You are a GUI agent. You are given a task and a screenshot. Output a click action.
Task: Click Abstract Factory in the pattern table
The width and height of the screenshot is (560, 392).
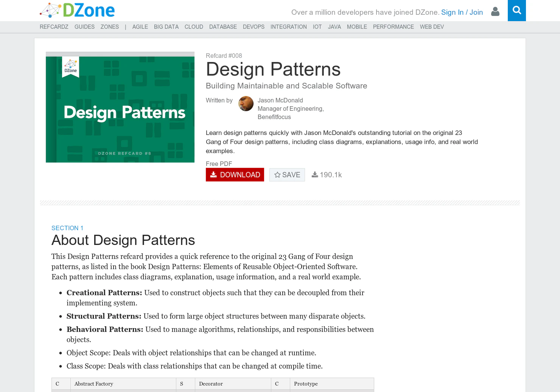click(x=93, y=384)
